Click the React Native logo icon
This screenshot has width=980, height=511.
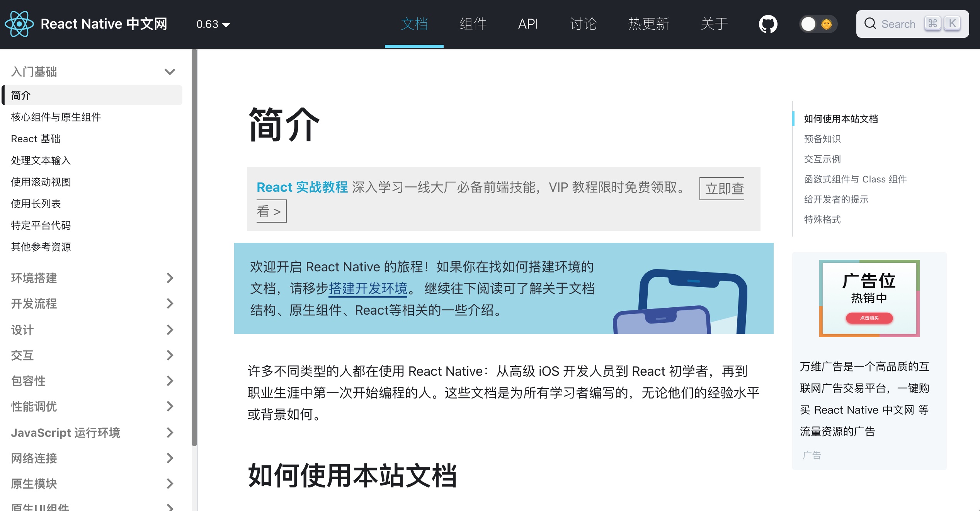click(x=19, y=24)
